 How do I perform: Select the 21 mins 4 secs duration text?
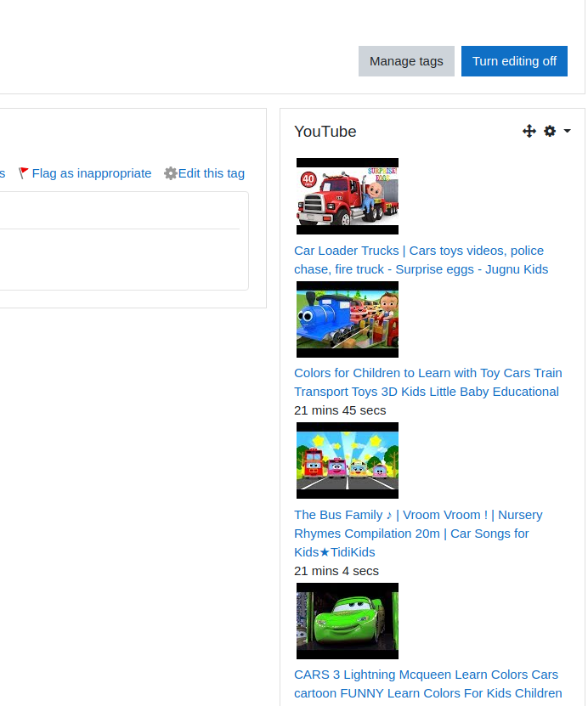pyautogui.click(x=336, y=571)
